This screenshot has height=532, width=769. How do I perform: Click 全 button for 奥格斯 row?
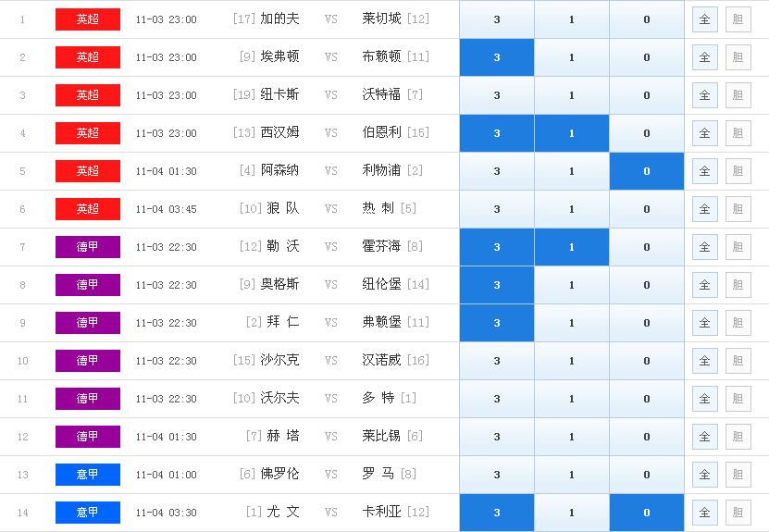coord(705,285)
